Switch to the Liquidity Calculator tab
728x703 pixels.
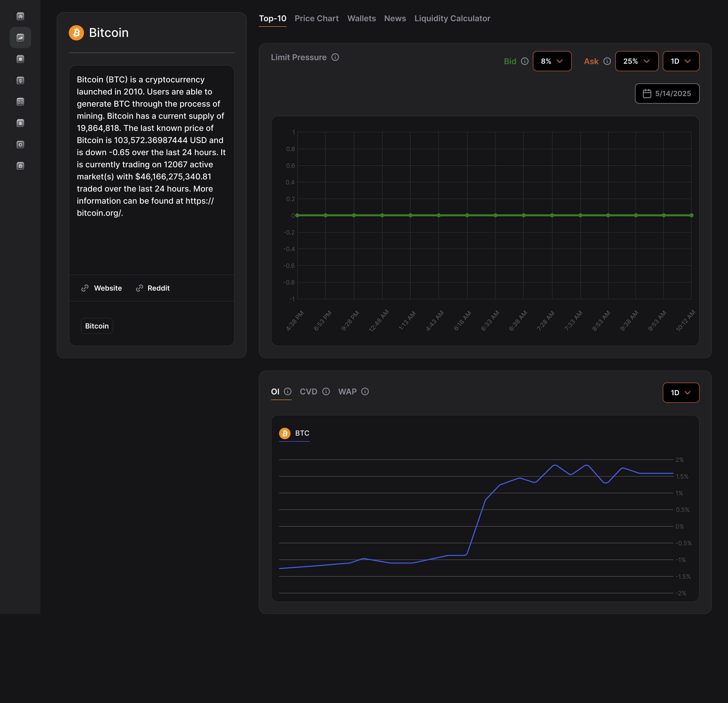point(452,18)
